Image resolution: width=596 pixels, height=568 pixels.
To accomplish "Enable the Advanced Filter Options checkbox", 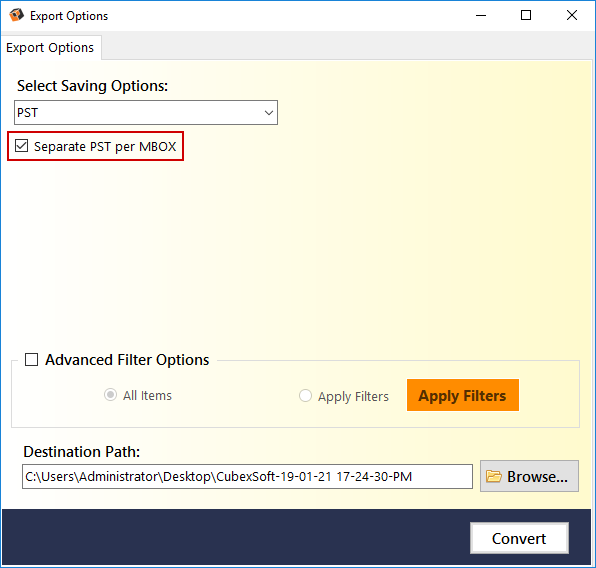I will click(31, 359).
